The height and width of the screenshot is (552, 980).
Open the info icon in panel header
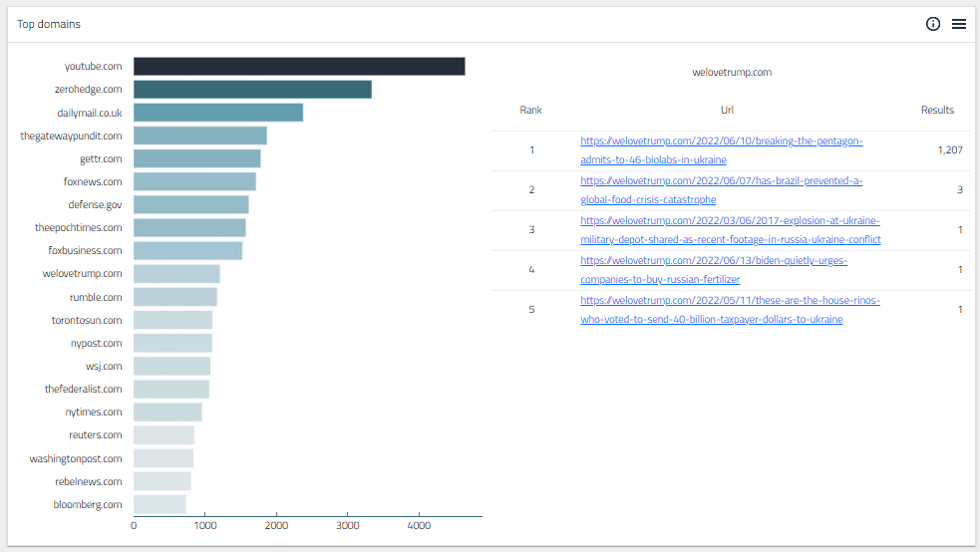(x=932, y=24)
